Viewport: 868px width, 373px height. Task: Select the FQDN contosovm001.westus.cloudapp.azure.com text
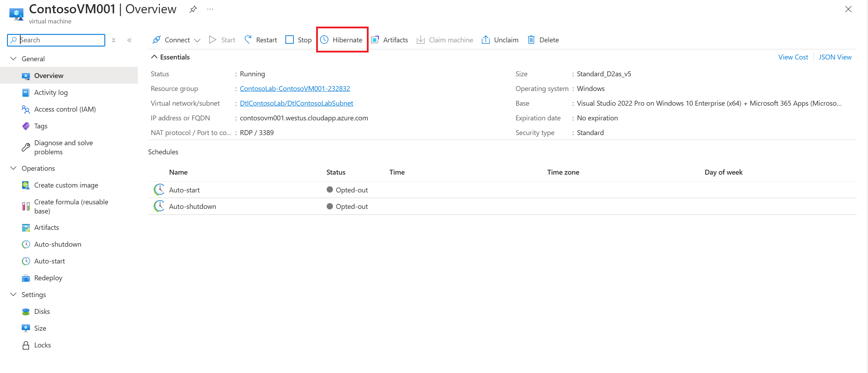click(304, 118)
